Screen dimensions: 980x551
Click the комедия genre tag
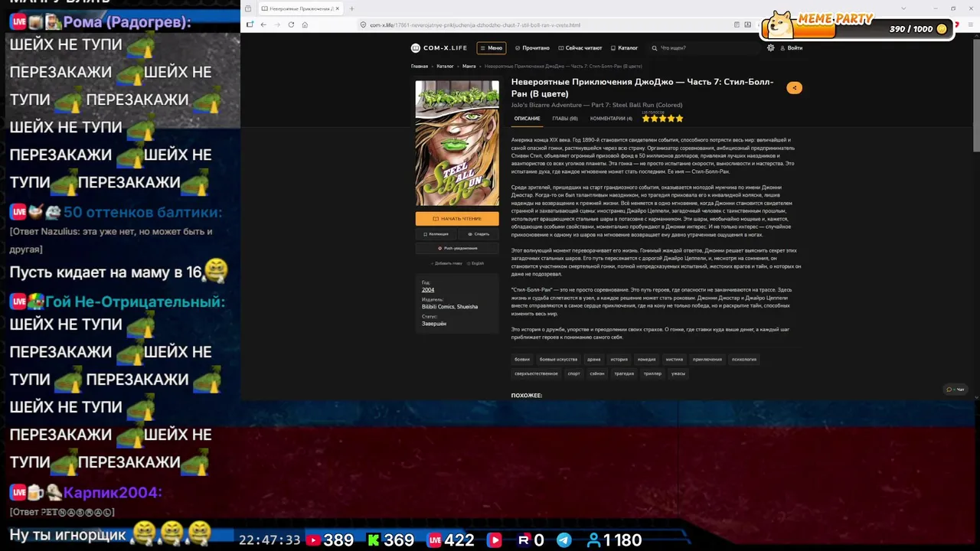(x=647, y=359)
